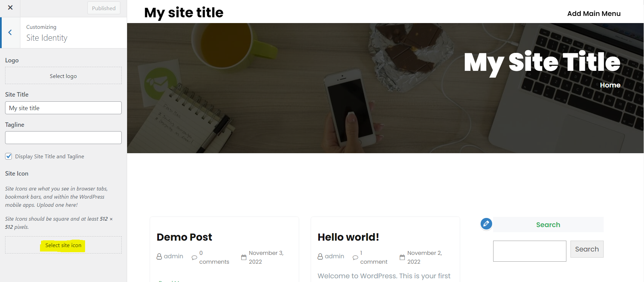644x282 pixels.
Task: Click the calendar icon beside November 3, 2022
Action: pyautogui.click(x=244, y=257)
